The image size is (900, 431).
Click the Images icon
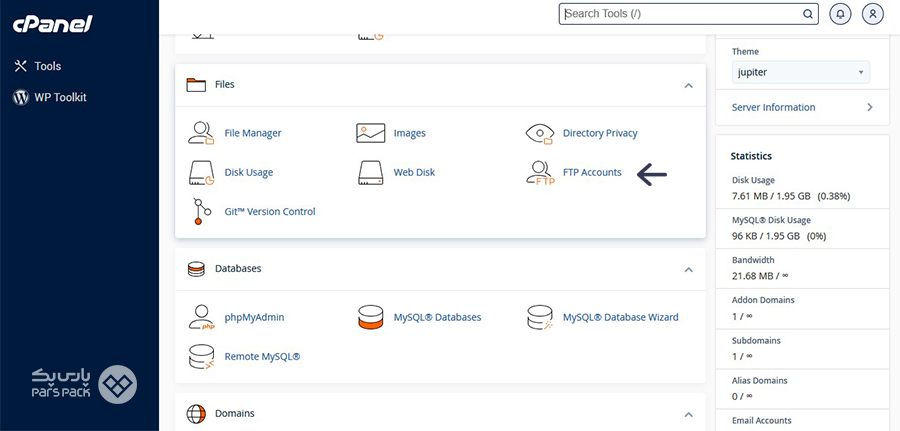click(x=370, y=133)
